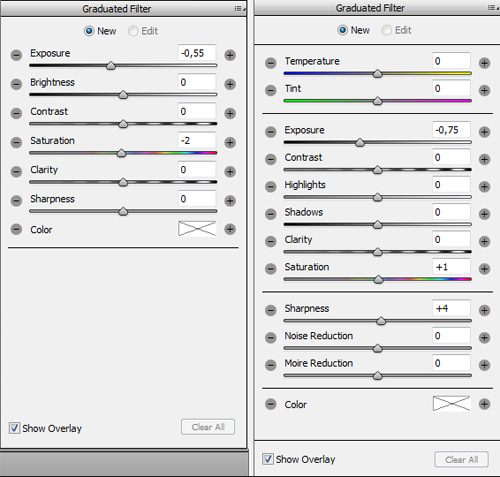The height and width of the screenshot is (477, 500).
Task: Increase Exposure with plus icon in left panel
Action: pyautogui.click(x=230, y=55)
